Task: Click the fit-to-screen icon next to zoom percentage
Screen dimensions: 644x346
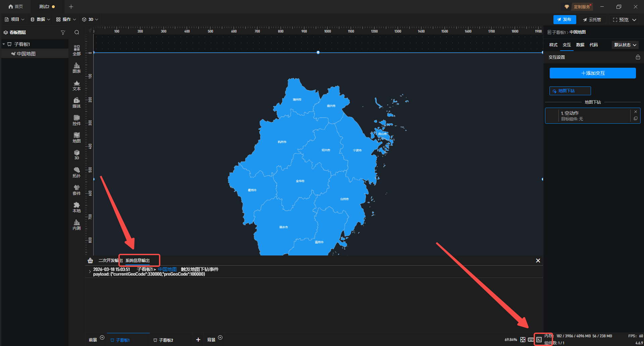Action: (523, 340)
